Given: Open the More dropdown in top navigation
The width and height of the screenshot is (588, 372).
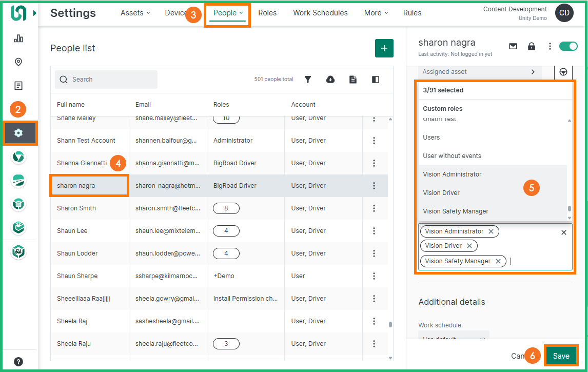Looking at the screenshot, I should (x=376, y=13).
